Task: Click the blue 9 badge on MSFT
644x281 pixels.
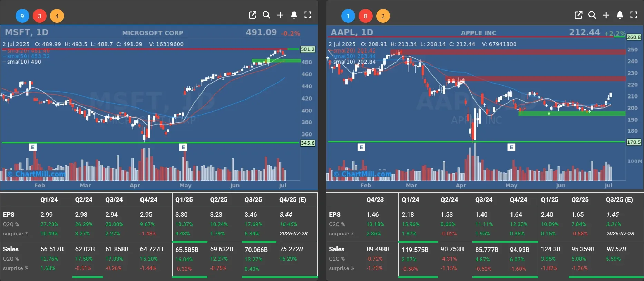Action: (22, 16)
